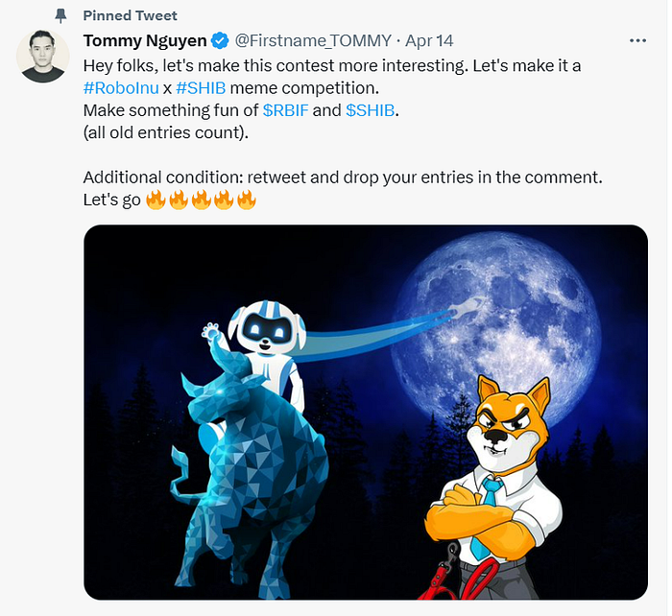Click the $SHIB cashtag
672x616 pixels.
click(371, 110)
